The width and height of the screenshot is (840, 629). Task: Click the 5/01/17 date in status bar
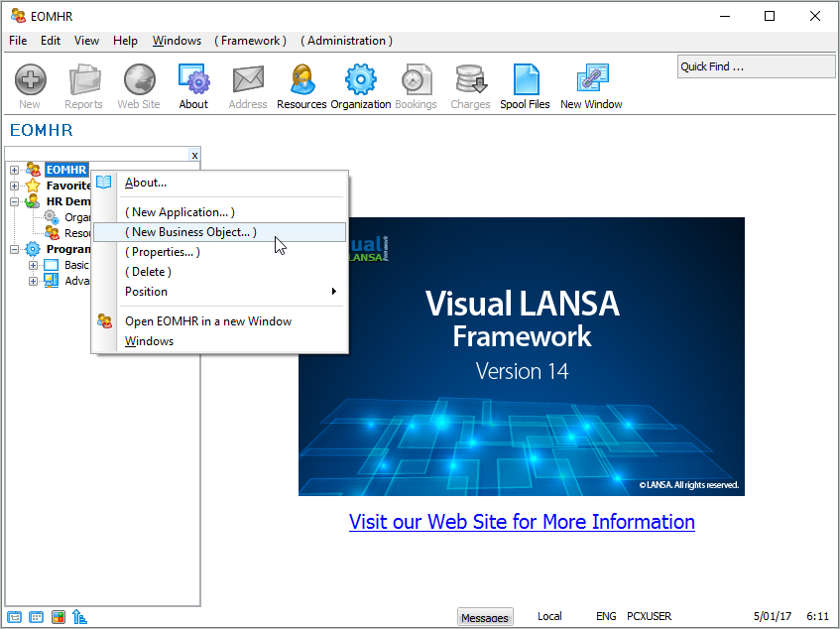coord(772,617)
